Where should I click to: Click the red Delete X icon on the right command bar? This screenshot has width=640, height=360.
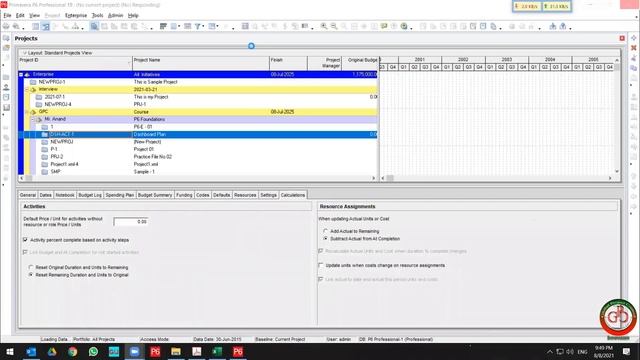tap(633, 48)
